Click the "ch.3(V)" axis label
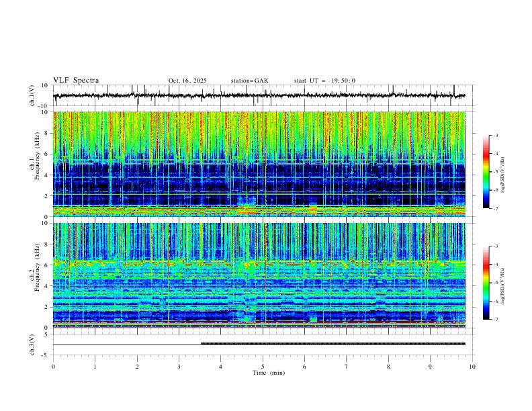Screen dimensions: 532x411 tap(32, 345)
